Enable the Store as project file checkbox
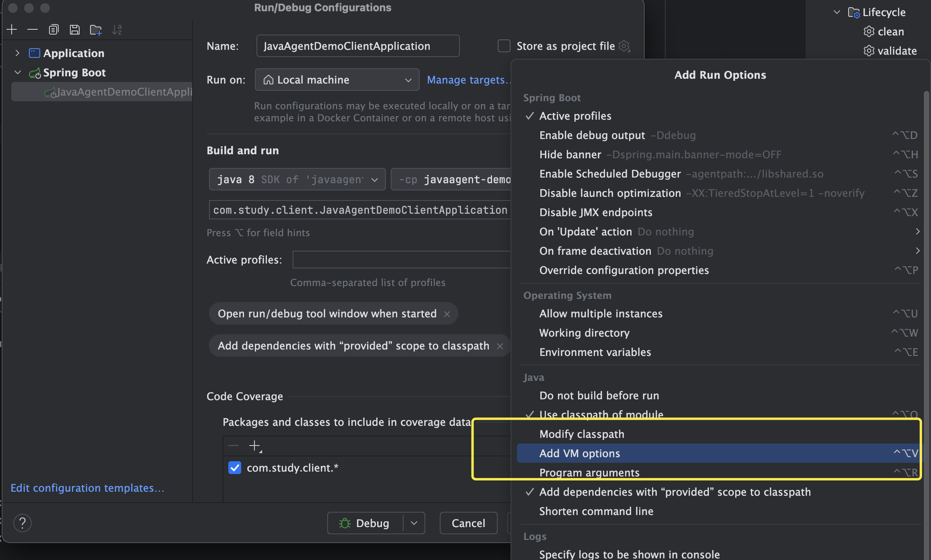The width and height of the screenshot is (931, 560). pos(504,46)
